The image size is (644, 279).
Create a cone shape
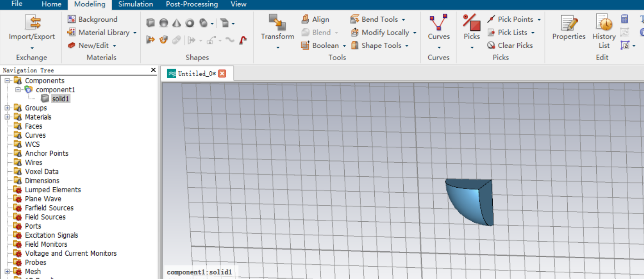point(177,23)
